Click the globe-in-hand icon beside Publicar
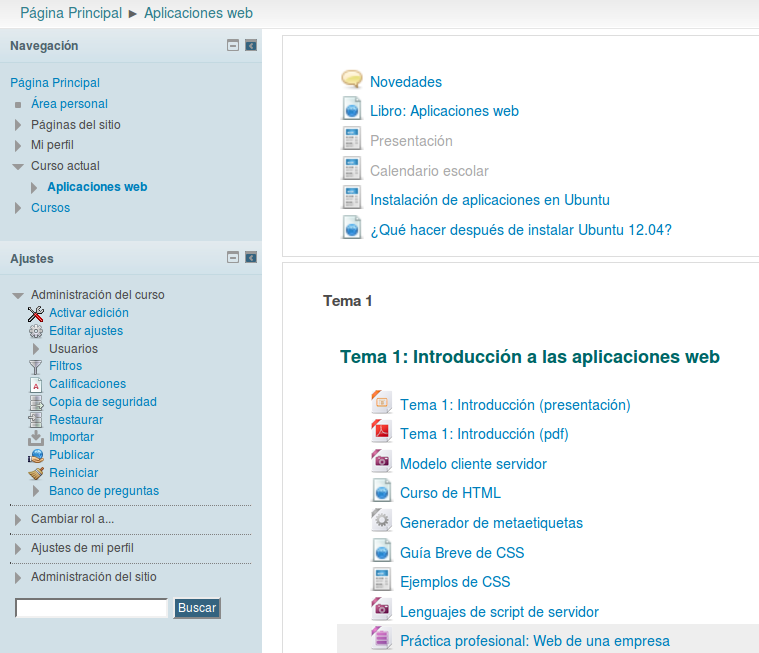The width and height of the screenshot is (759, 653). pyautogui.click(x=36, y=456)
